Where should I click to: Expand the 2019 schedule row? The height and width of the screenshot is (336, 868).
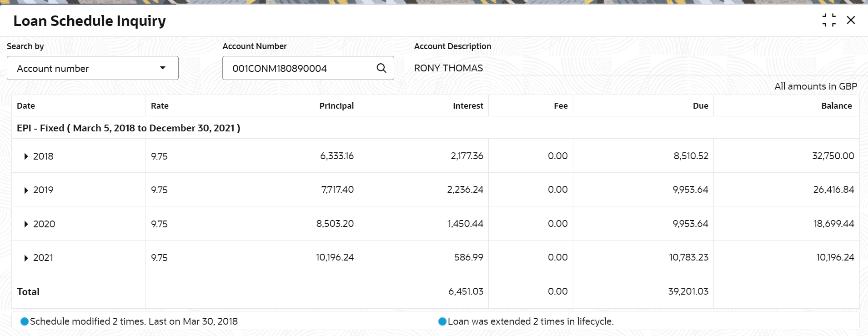pos(26,190)
